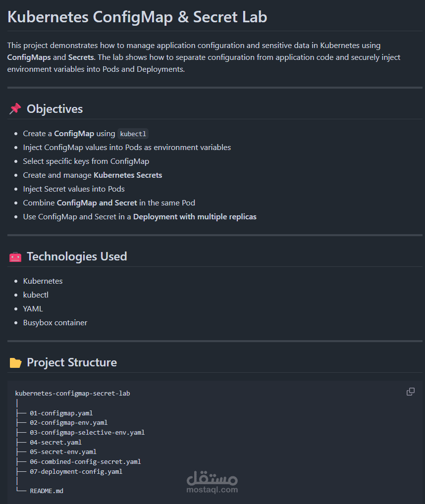This screenshot has width=425, height=504.
Task: Select 04-secret.yaml in the file tree
Action: [55, 442]
